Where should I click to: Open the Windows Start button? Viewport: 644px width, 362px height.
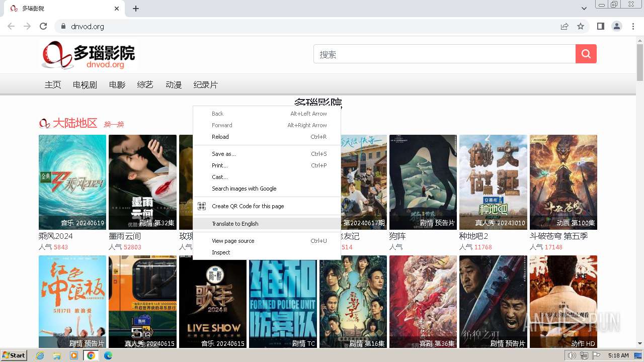14,355
